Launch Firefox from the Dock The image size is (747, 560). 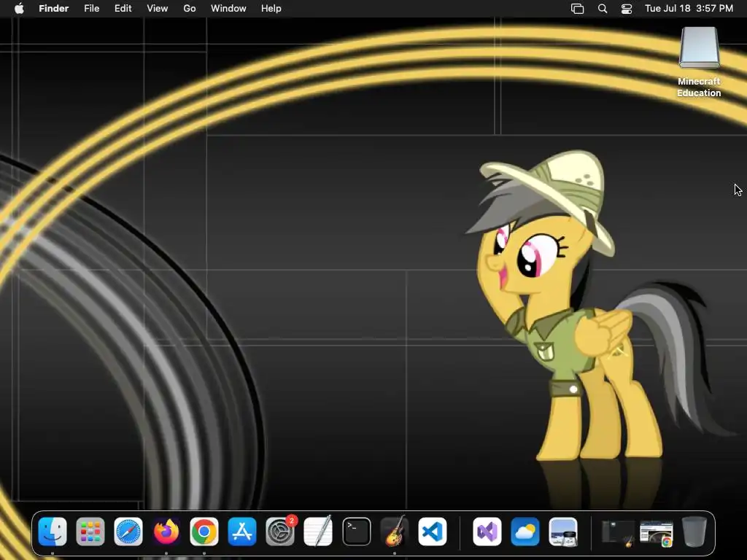(166, 532)
